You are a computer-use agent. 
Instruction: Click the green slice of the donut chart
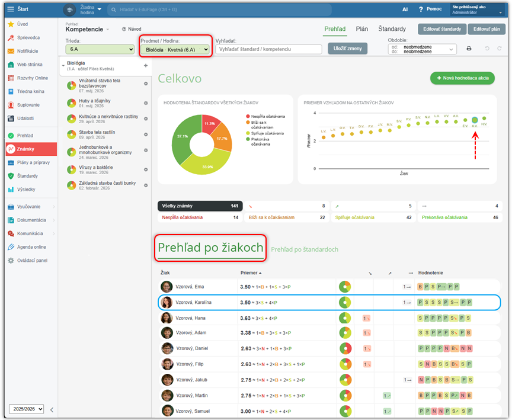pos(183,137)
